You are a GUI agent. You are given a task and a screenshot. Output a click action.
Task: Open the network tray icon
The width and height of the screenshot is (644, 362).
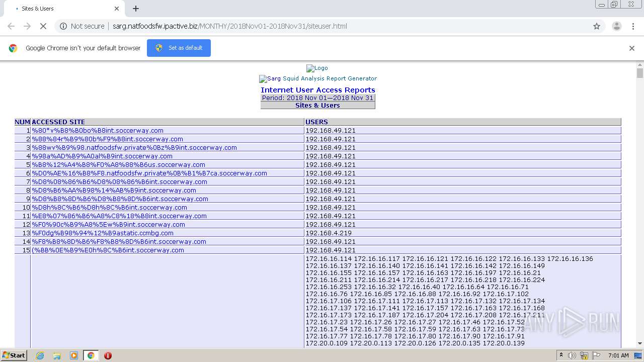[584, 355]
